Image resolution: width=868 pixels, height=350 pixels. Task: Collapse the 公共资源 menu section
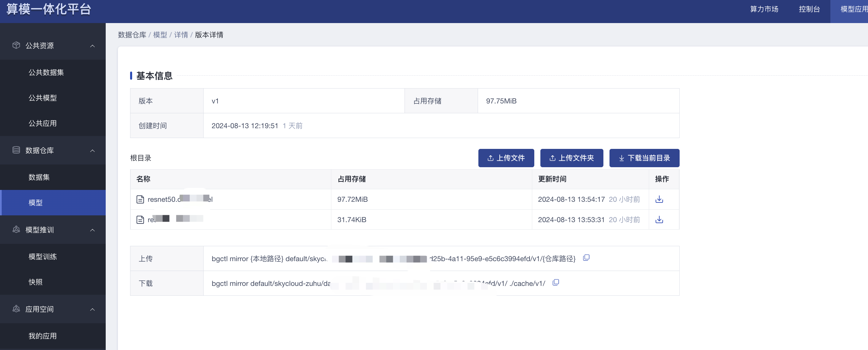(92, 46)
